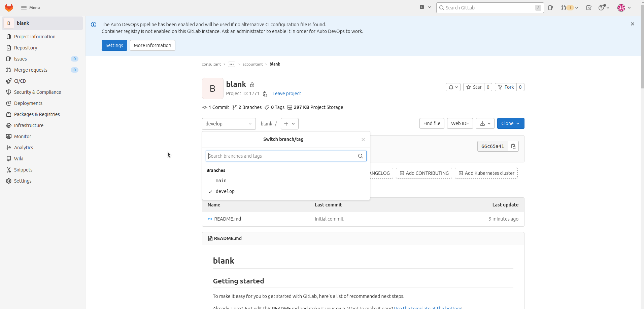Click the accountant breadcrumb link
Screen dimensions: 644x309
(x=252, y=64)
